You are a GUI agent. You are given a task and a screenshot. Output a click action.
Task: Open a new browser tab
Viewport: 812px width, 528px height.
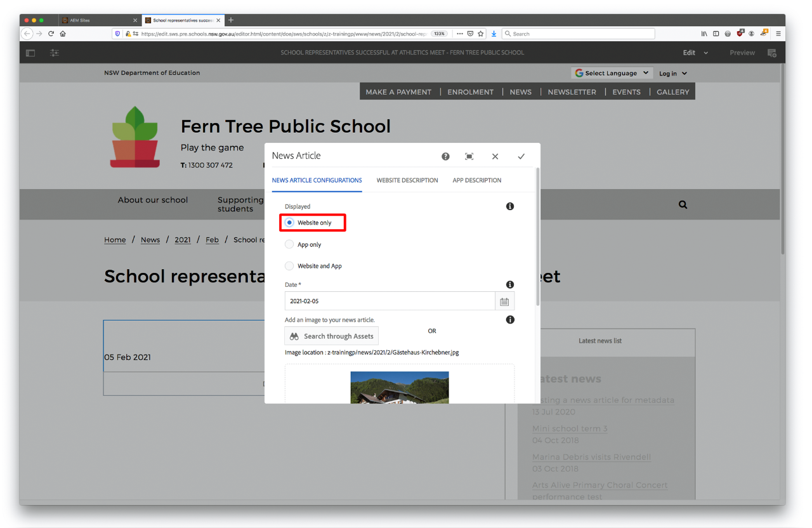(231, 20)
